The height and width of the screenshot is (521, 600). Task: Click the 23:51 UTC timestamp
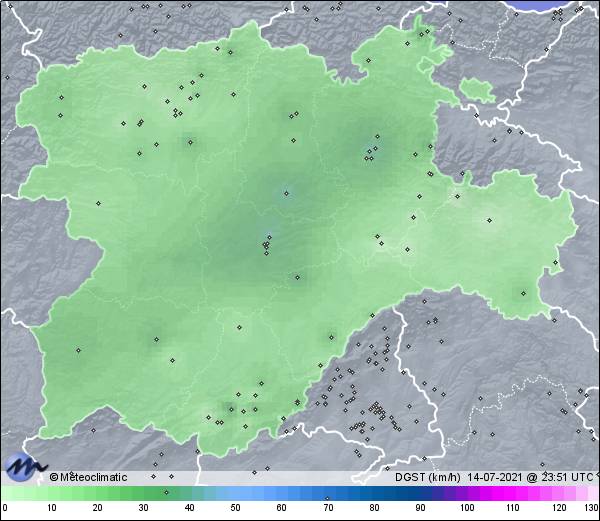pyautogui.click(x=569, y=477)
